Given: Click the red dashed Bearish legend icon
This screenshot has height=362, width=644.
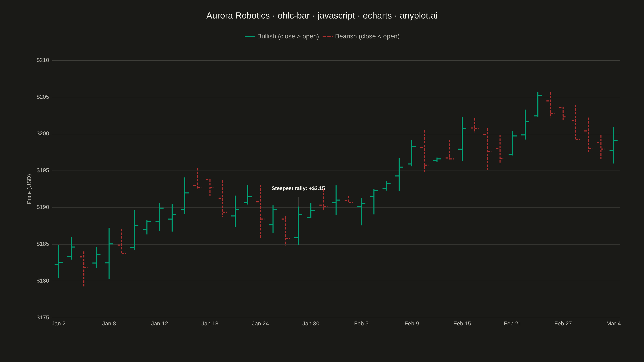Looking at the screenshot, I should pos(328,37).
